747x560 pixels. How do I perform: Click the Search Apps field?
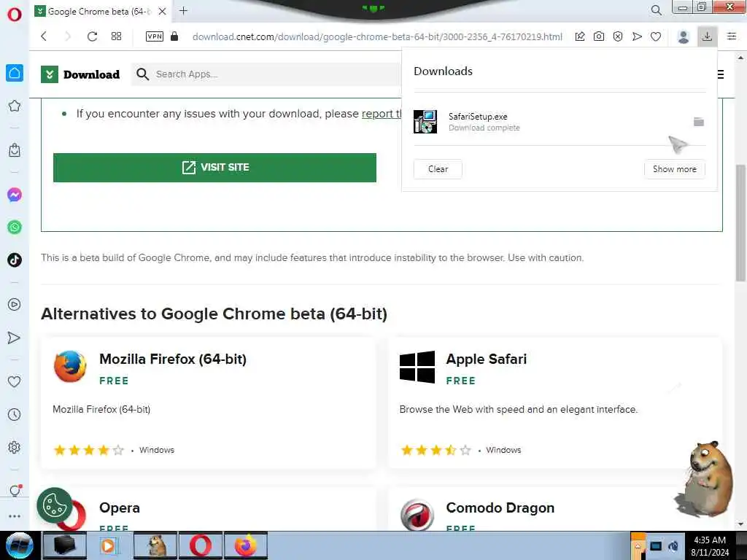tap(267, 74)
